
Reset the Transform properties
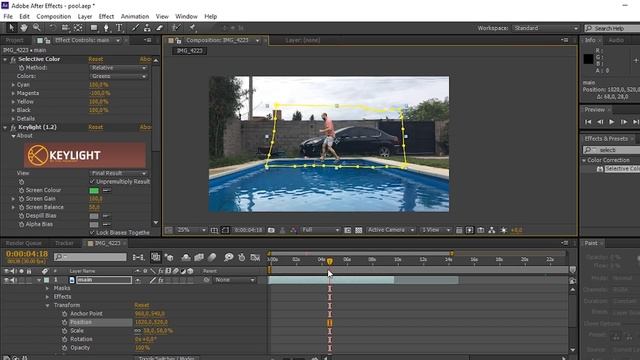point(142,305)
